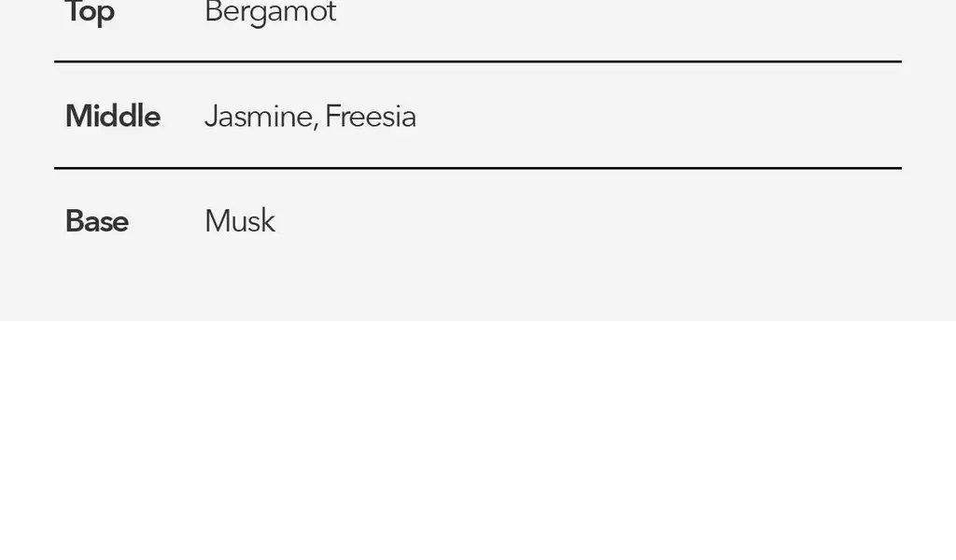
Task: Click empty gray space right of "Musk"
Action: coord(588,220)
